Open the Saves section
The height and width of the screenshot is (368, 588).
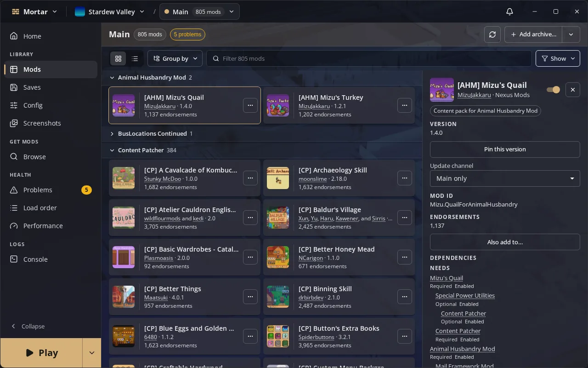(51, 87)
